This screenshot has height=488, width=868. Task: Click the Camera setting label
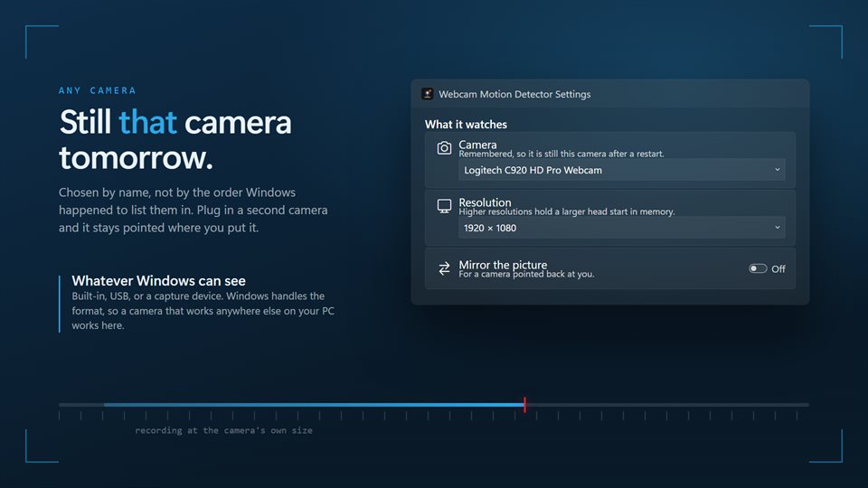tap(477, 145)
